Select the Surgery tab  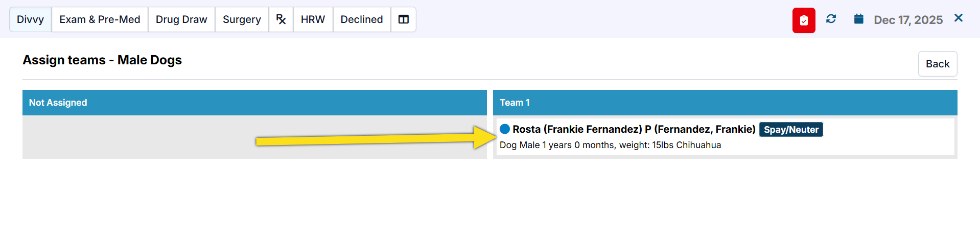click(242, 19)
